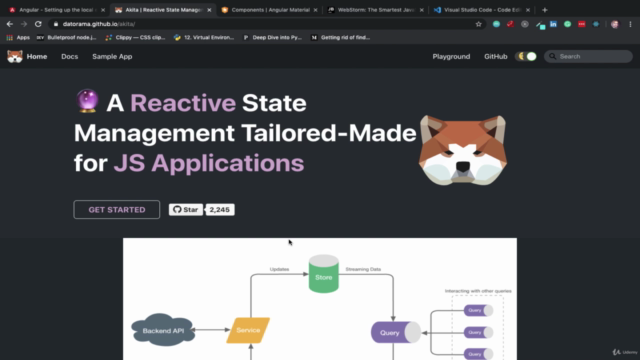Viewport: 640px width, 360px height.
Task: Click the large Query cylinder in the diagram
Action: tap(396, 332)
